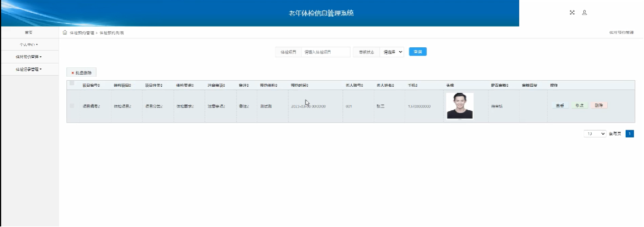Select the 测试测 cell

click(266, 106)
